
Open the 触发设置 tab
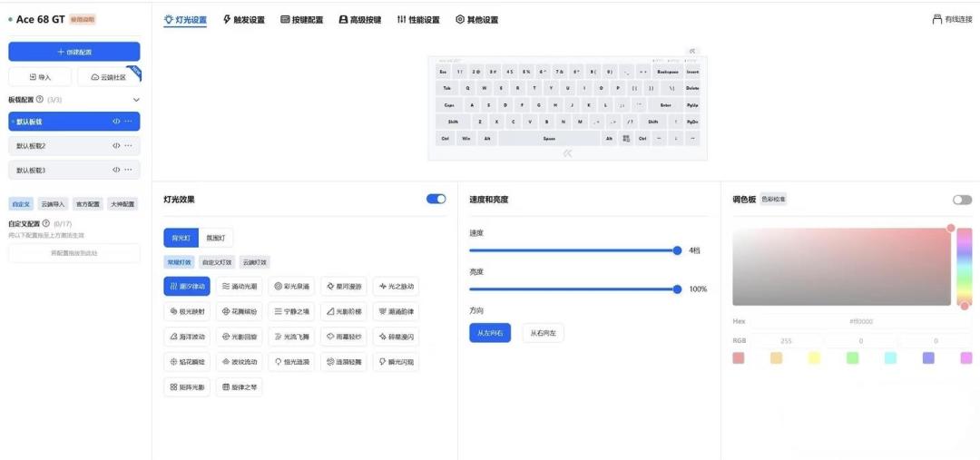pos(244,19)
